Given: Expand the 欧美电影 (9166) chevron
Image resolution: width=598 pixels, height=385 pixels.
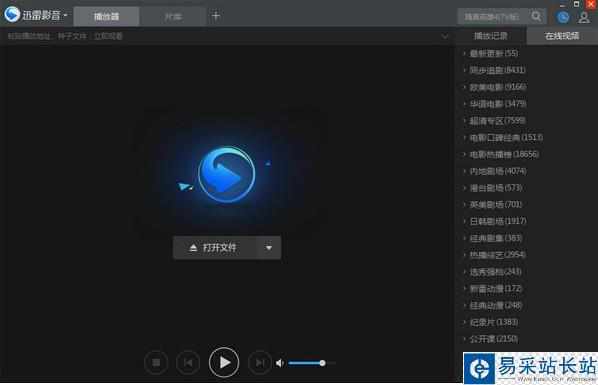Looking at the screenshot, I should [x=464, y=87].
